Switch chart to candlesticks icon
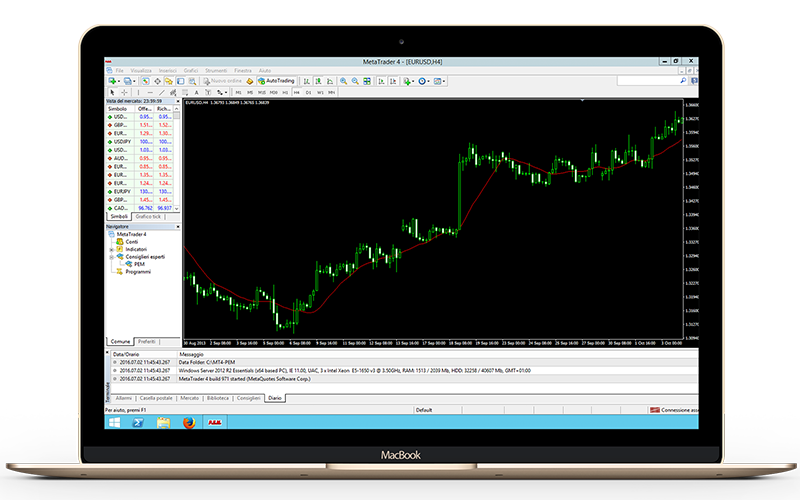This screenshot has width=800, height=500. tap(318, 81)
